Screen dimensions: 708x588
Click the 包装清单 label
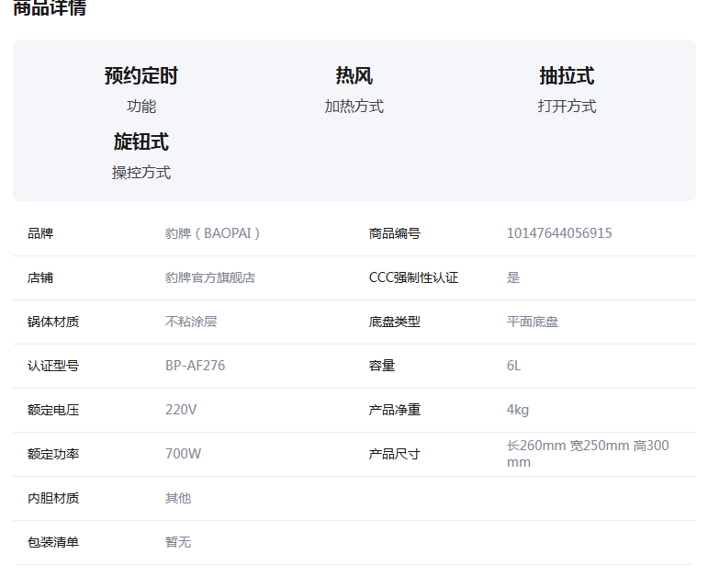pyautogui.click(x=53, y=542)
